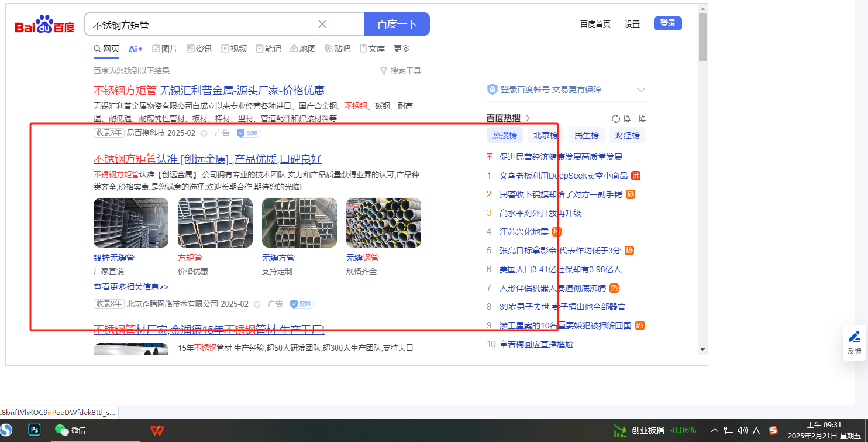Select the 财经榜 hot list tab
This screenshot has height=442, width=868.
tap(627, 135)
